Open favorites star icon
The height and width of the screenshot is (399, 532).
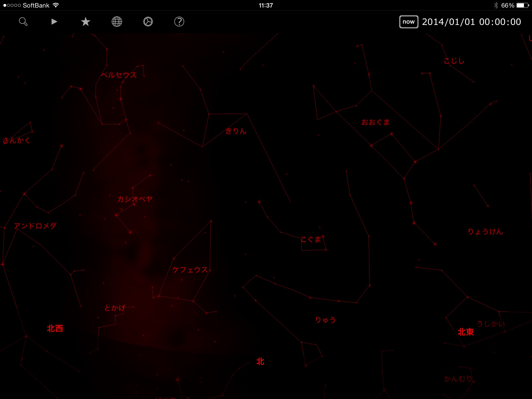coord(85,22)
